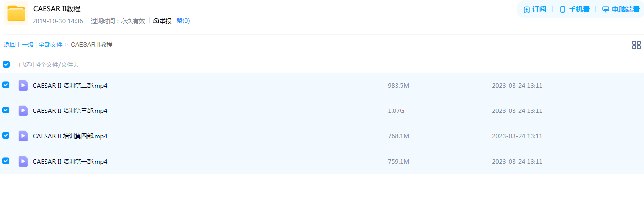Uncheck CAESAR II 培训第二部.mp4 checkbox
The height and width of the screenshot is (219, 644).
6,85
